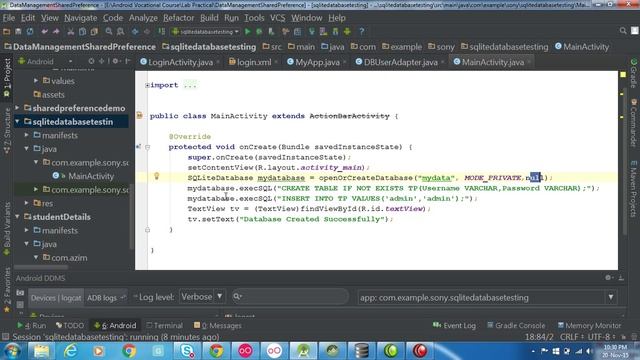Open the Refactor menu
Screen dimensions: 640x360
coord(178,18)
